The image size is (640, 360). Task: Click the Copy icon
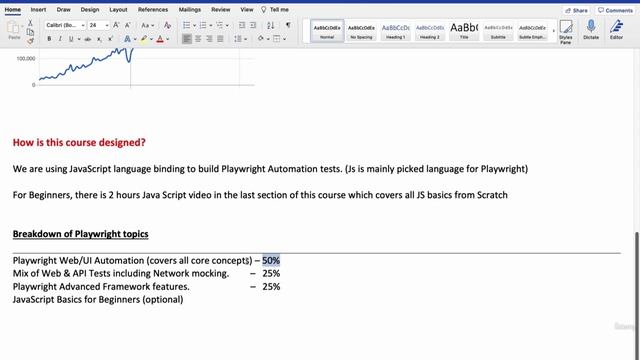pyautogui.click(x=30, y=32)
